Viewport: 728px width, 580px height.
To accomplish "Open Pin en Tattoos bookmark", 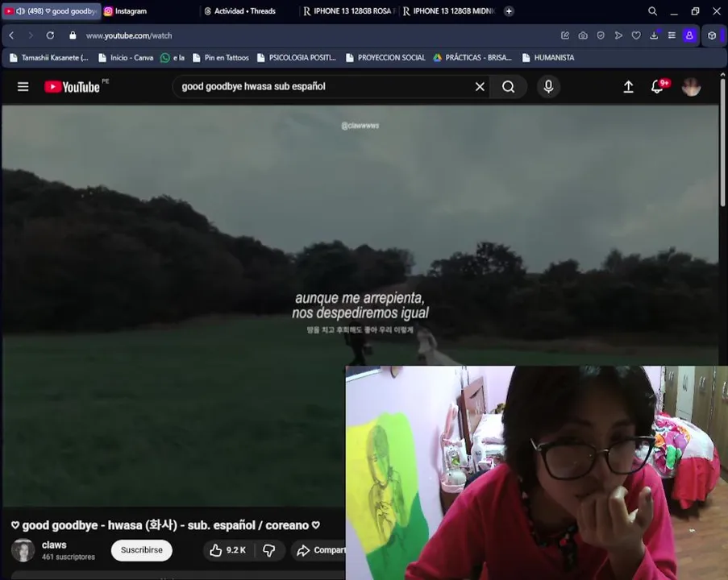I will click(x=221, y=57).
